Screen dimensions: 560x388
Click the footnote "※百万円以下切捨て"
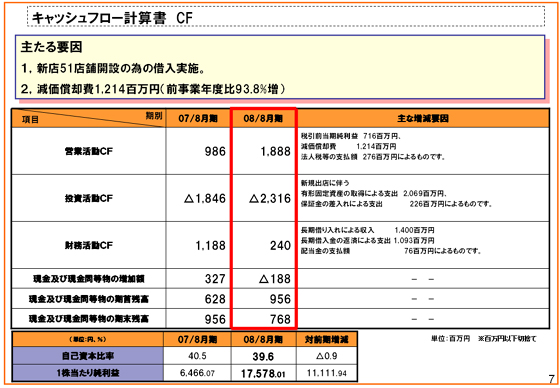tap(508, 339)
